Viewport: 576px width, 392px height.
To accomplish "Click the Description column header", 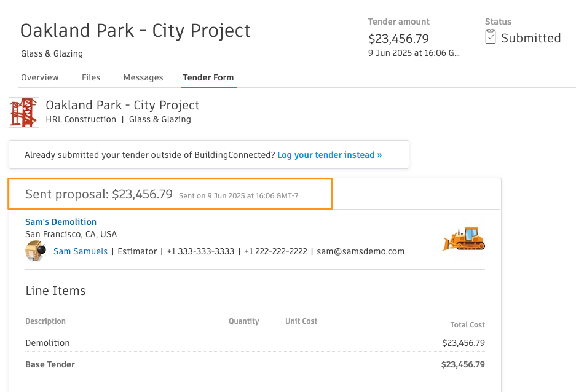I will [x=45, y=321].
